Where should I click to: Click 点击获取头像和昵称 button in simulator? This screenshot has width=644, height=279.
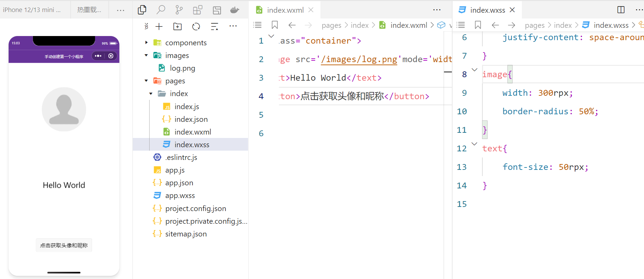coord(64,245)
